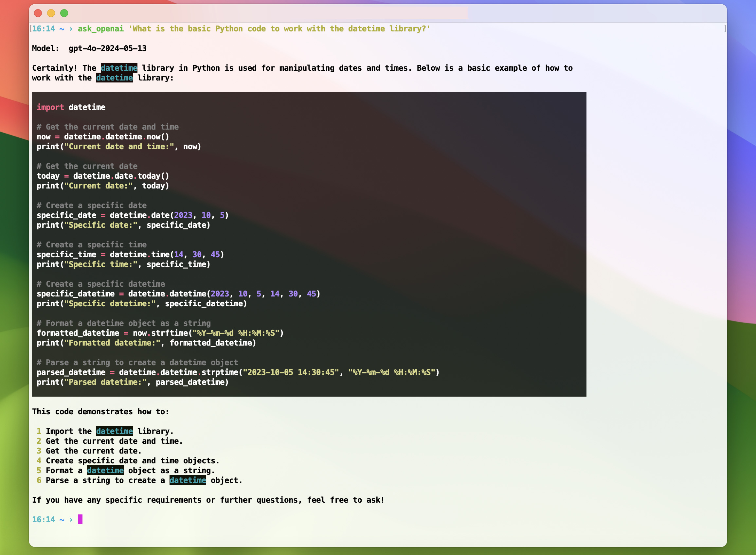Click the '# Format a datetime object as a string' comment

(x=124, y=323)
